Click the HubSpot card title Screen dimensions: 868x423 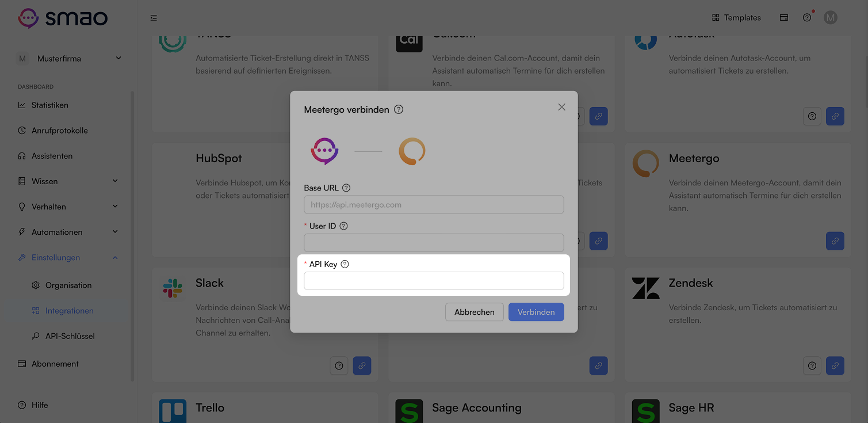(219, 158)
